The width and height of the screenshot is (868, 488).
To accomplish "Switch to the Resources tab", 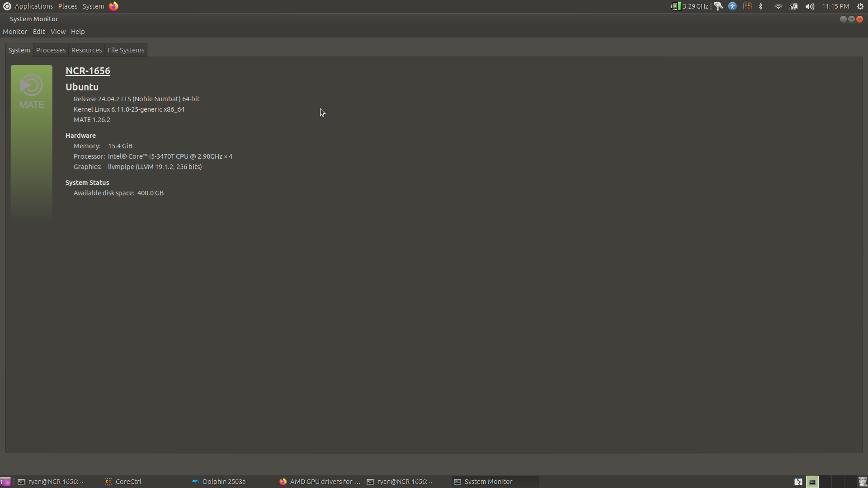I will point(86,50).
